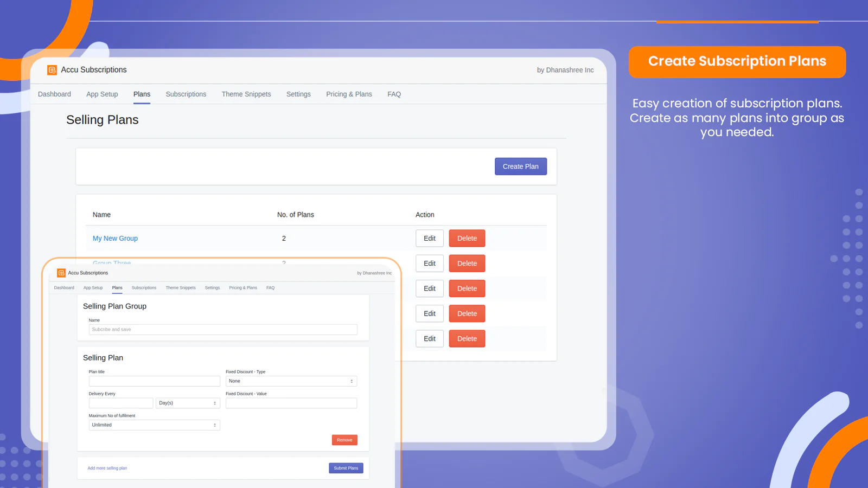
Task: Open Settings tab in main window
Action: click(x=298, y=94)
